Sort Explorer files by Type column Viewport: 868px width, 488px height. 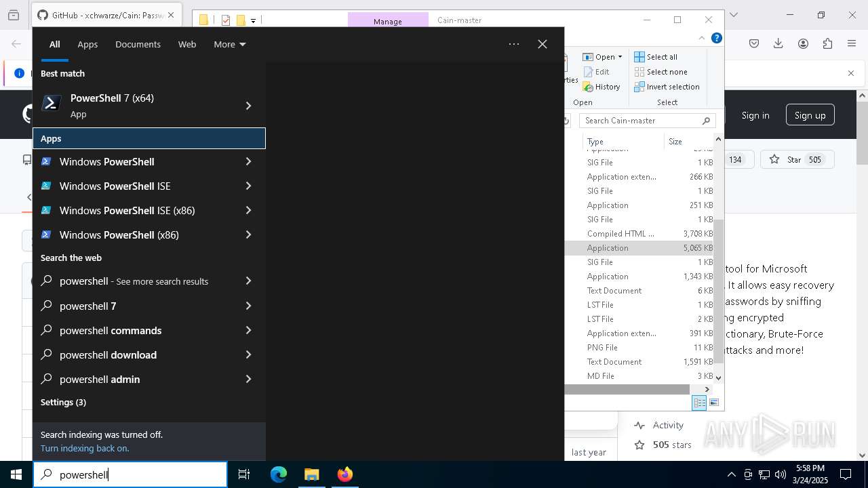(x=623, y=142)
